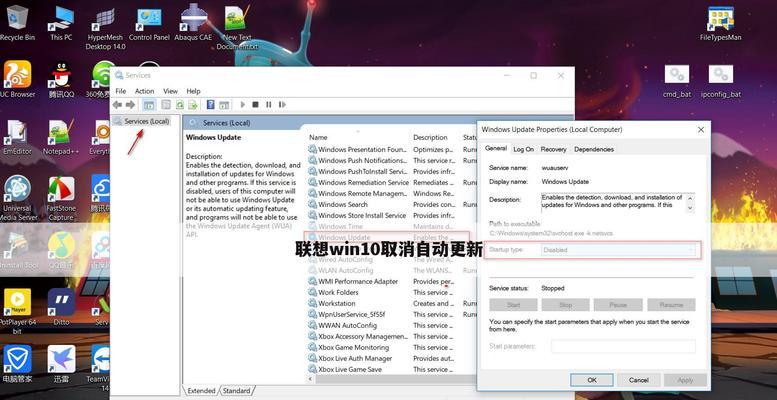Click the Export List toolbar icon

193,105
